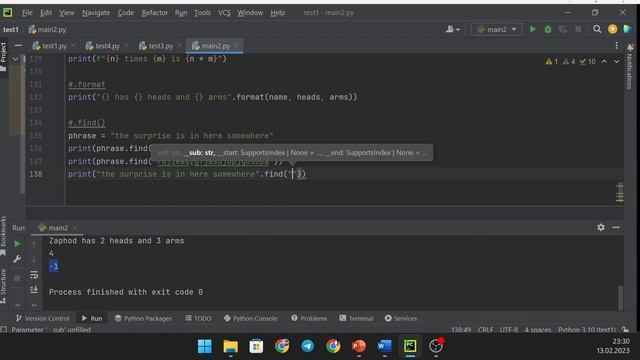This screenshot has height=360, width=640.
Task: Toggle the Structure tool window
Action: click(3, 286)
